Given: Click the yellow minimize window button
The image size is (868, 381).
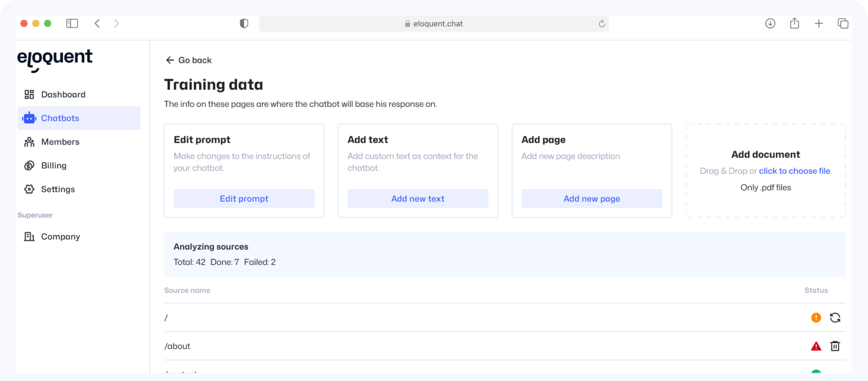Looking at the screenshot, I should point(36,24).
